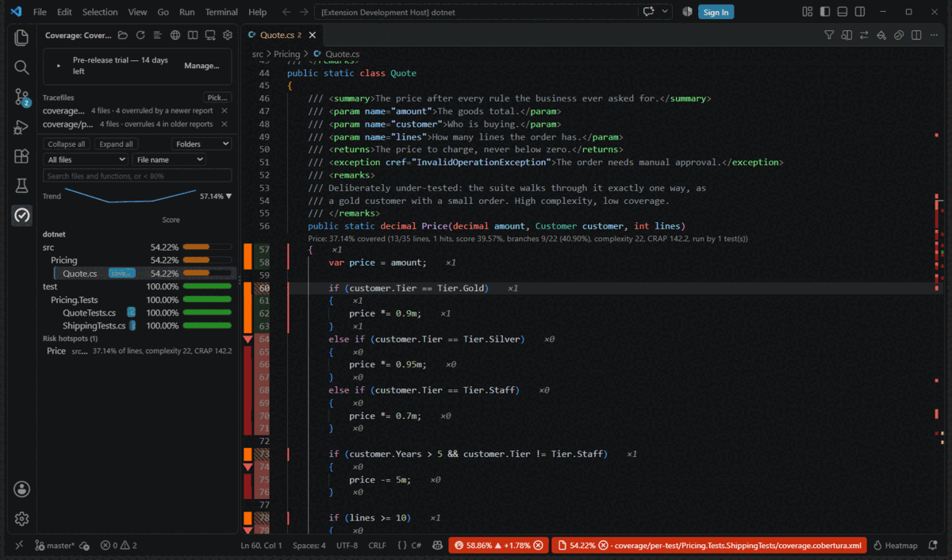Click the Sign In button
The width and height of the screenshot is (952, 560).
(716, 12)
